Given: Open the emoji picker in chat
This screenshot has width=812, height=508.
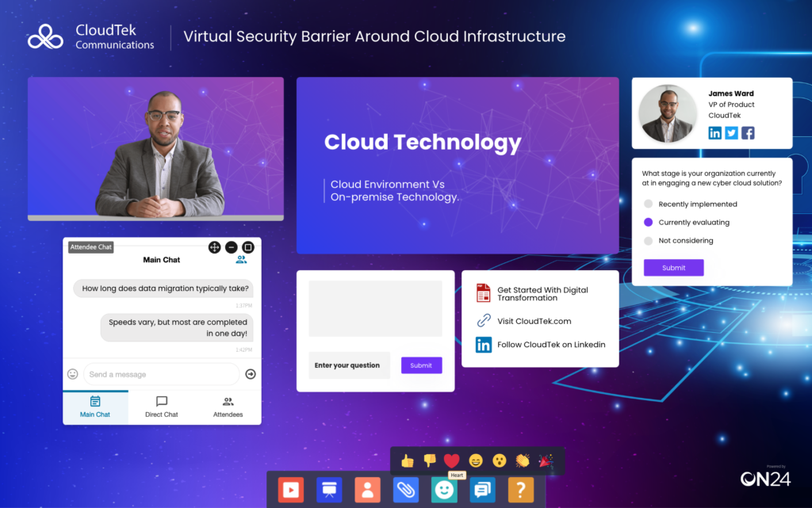Looking at the screenshot, I should coord(72,374).
